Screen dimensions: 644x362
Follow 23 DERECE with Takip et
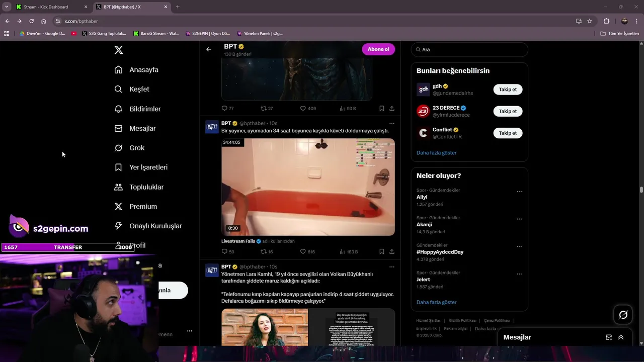[508, 111]
